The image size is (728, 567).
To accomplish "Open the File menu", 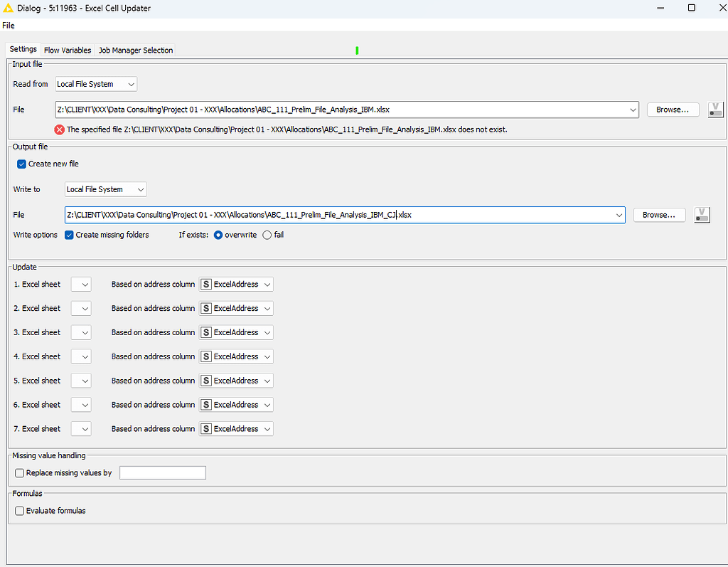I will (x=8, y=25).
